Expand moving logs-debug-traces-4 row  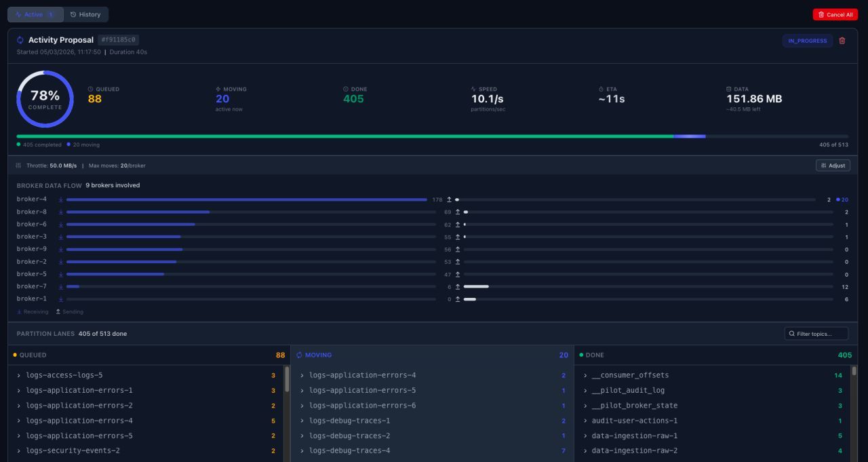click(432, 450)
